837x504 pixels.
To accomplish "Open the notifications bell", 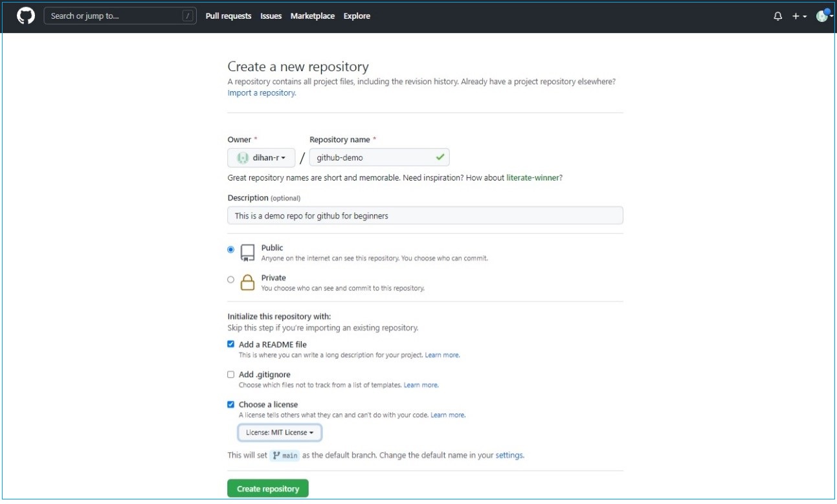I will pos(778,16).
